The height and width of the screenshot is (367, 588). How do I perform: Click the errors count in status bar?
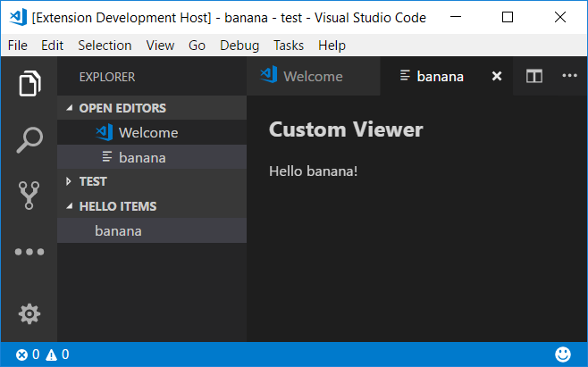[x=28, y=354]
